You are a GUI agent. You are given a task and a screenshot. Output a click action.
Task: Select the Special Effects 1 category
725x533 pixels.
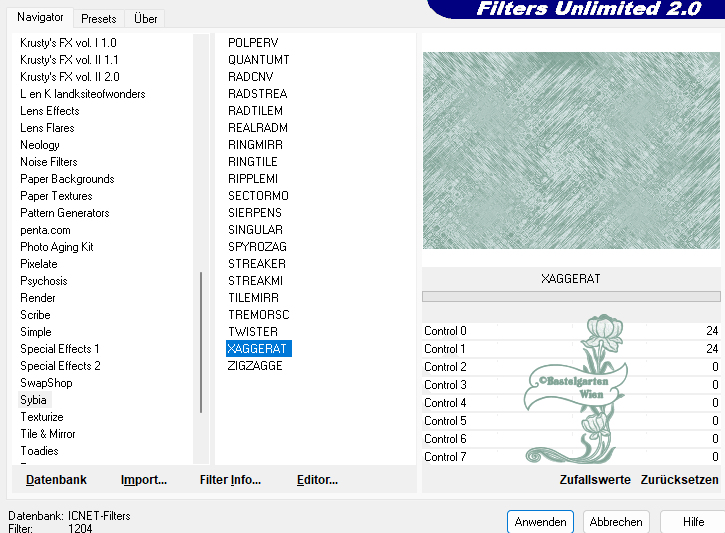(60, 349)
